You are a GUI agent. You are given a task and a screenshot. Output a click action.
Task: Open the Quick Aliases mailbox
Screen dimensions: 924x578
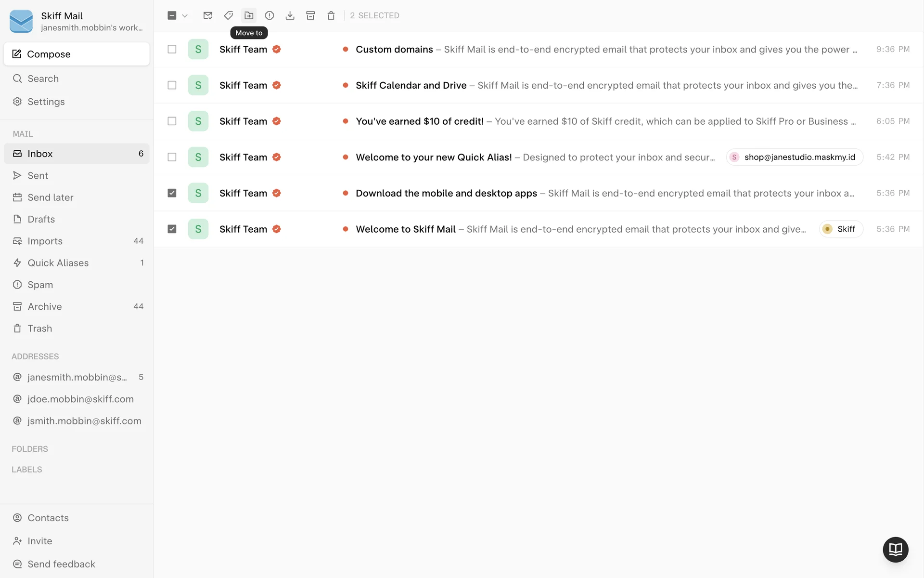(58, 263)
